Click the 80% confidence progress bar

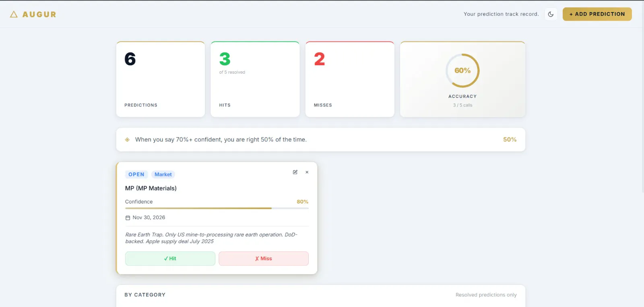217,208
